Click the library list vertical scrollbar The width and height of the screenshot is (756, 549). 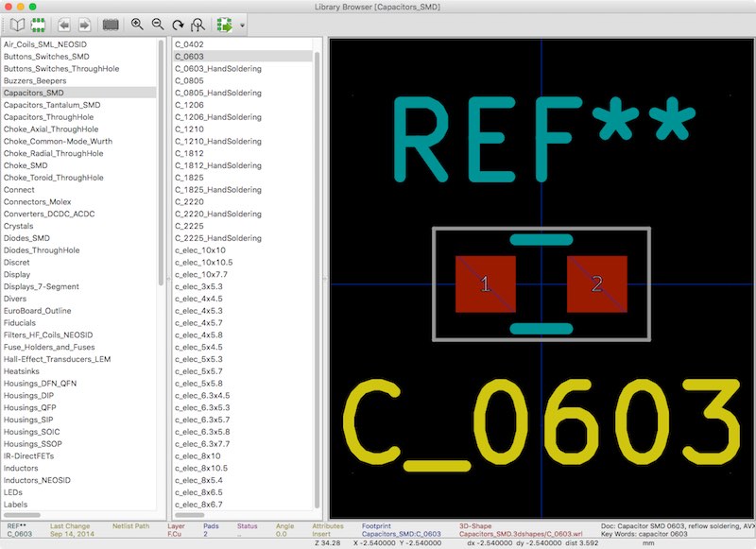point(161,163)
